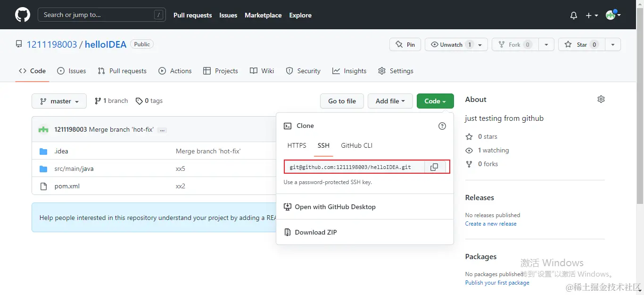This screenshot has width=644, height=295.
Task: Open the src/main/java folder
Action: coord(74,169)
